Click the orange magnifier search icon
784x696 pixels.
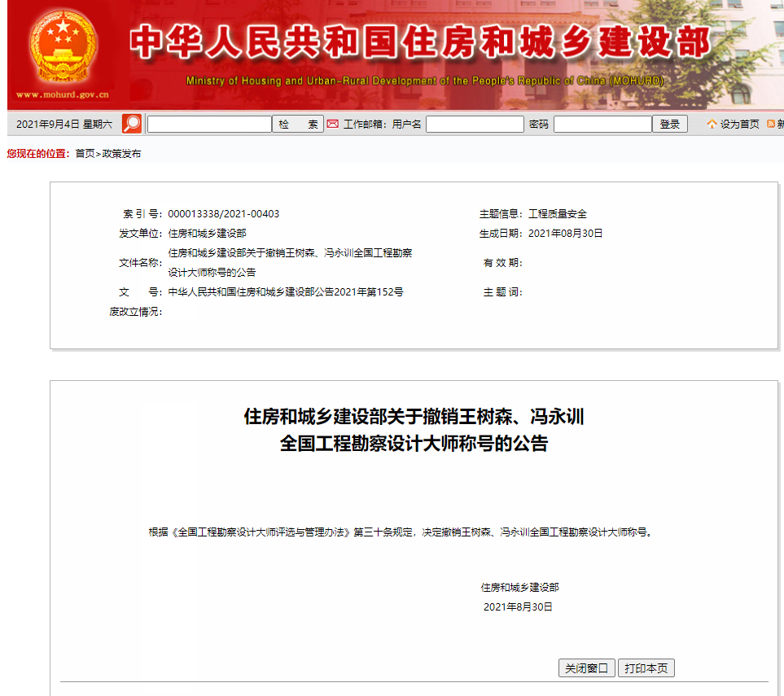pyautogui.click(x=131, y=124)
